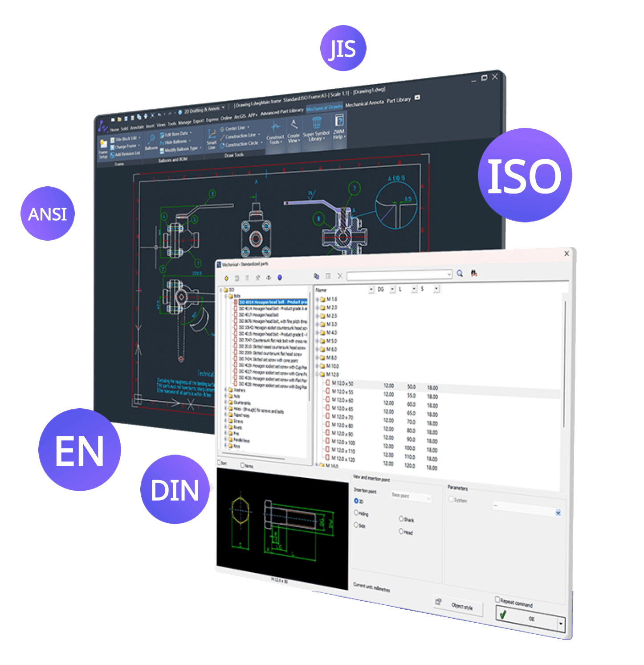Click the parts list vertical scrollbar

tap(564, 363)
